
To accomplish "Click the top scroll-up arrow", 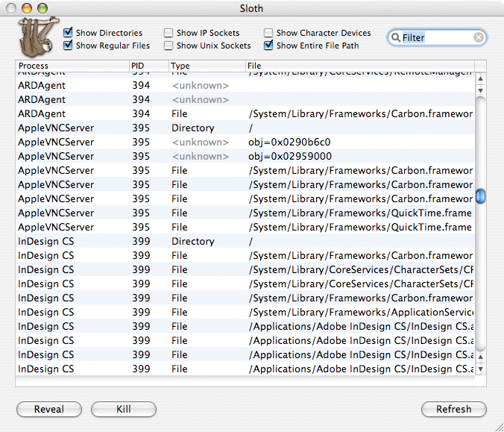I will (481, 78).
